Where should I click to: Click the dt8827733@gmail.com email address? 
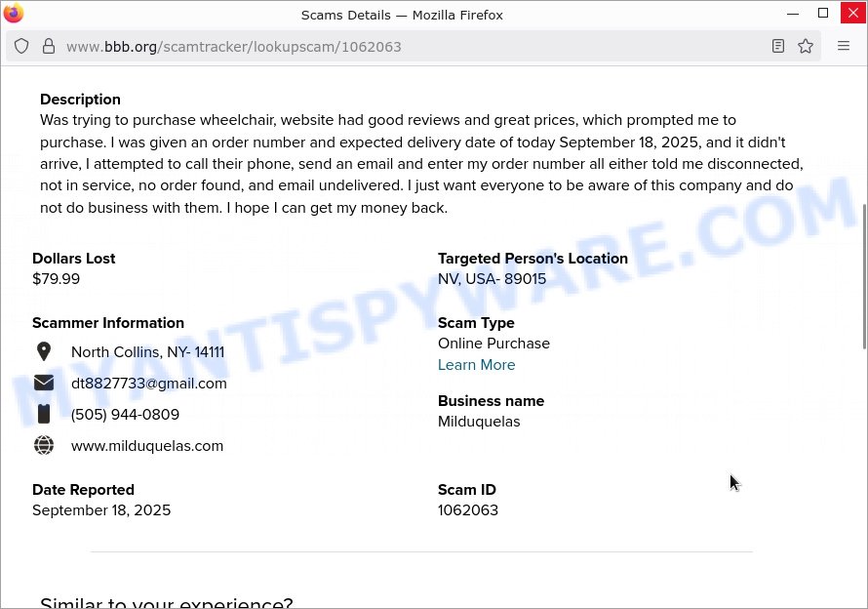click(x=149, y=384)
